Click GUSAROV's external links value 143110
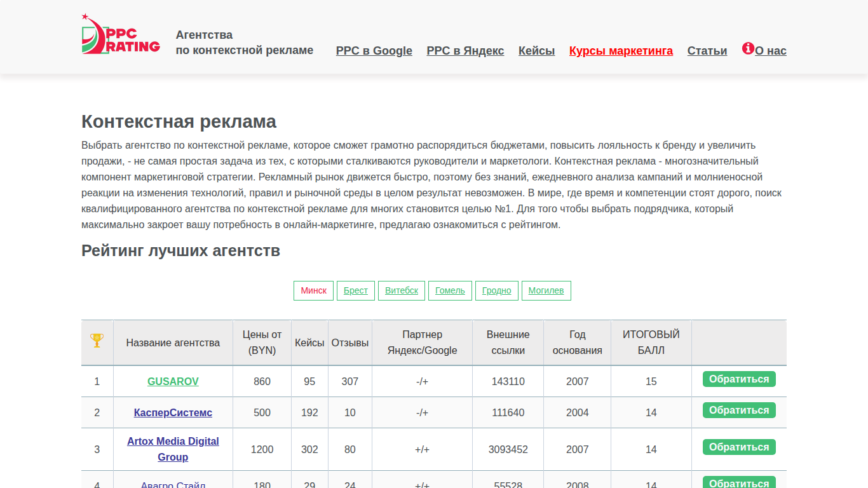This screenshot has width=868, height=488. (x=508, y=381)
